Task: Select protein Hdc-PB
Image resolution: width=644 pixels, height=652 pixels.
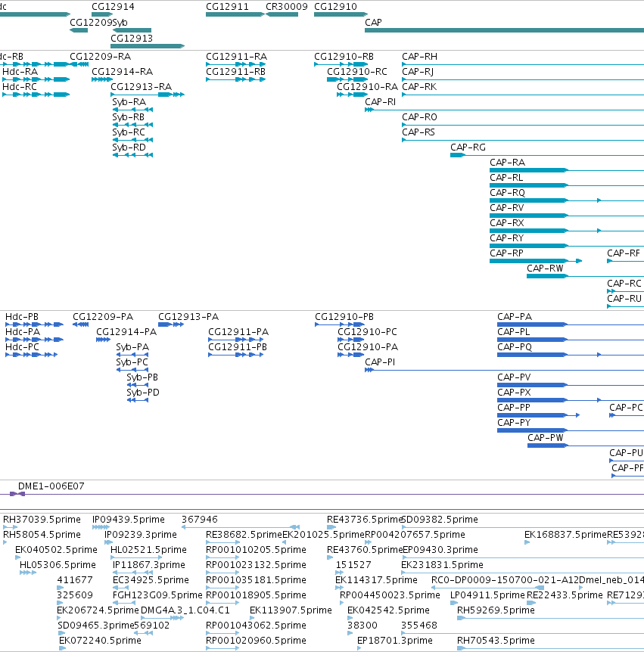Action: point(34,324)
